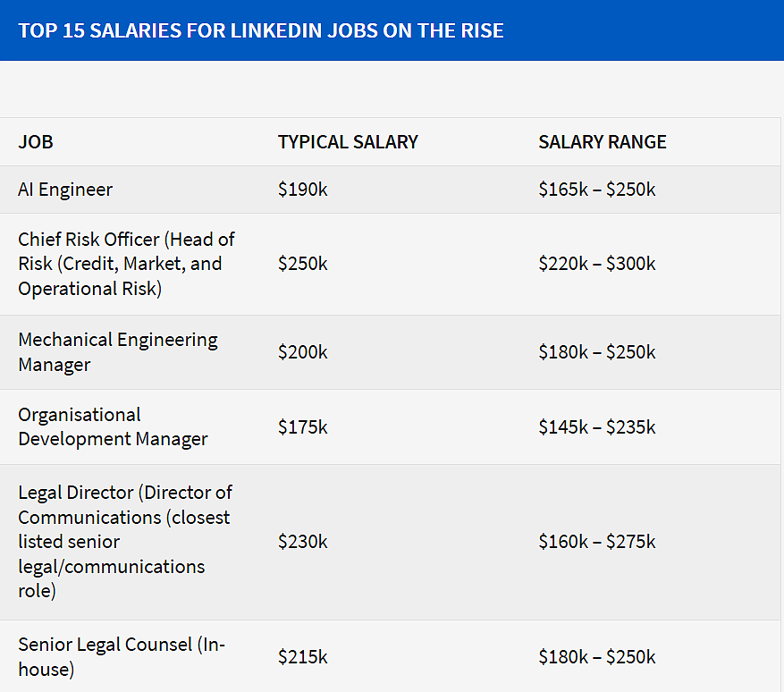Click the table title banner heading

pos(260,30)
